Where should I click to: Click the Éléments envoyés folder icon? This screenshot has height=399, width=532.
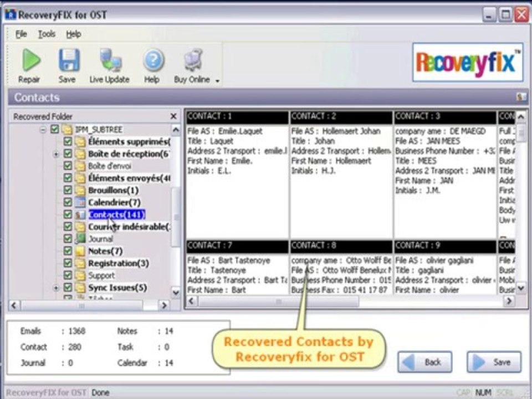pyautogui.click(x=80, y=178)
